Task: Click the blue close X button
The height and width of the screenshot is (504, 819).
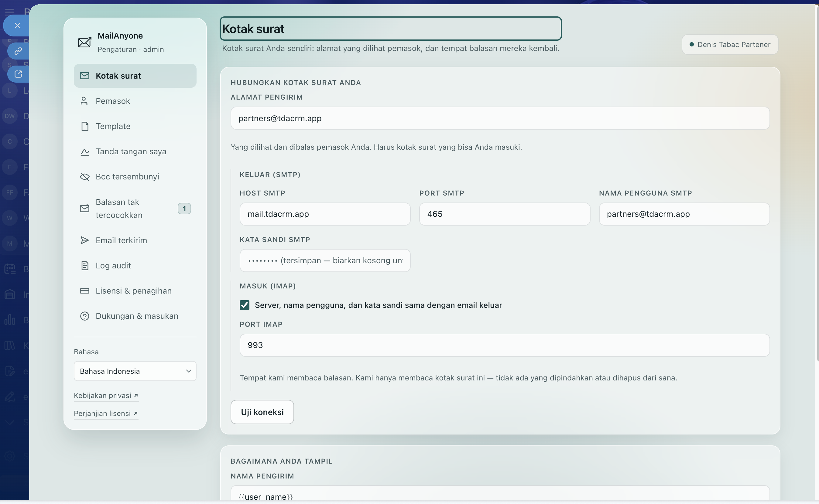Action: [x=17, y=26]
